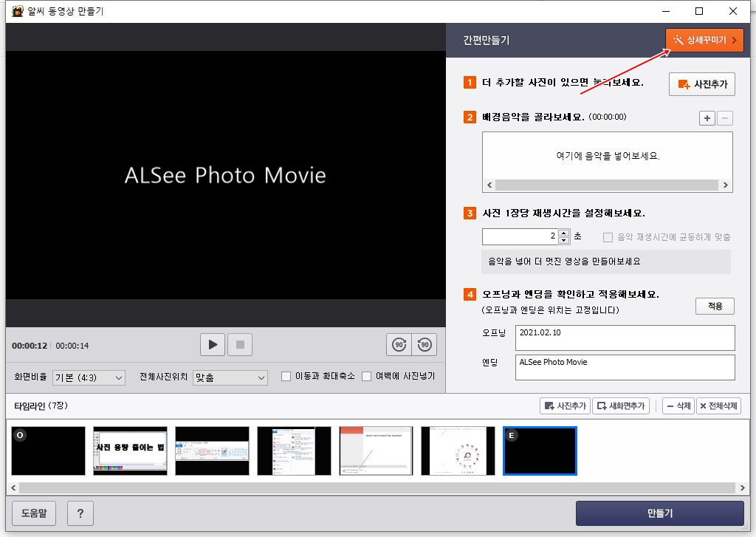Screen dimensions: 756x537
Task: Click the seconds-per-photo input field
Action: (x=520, y=236)
